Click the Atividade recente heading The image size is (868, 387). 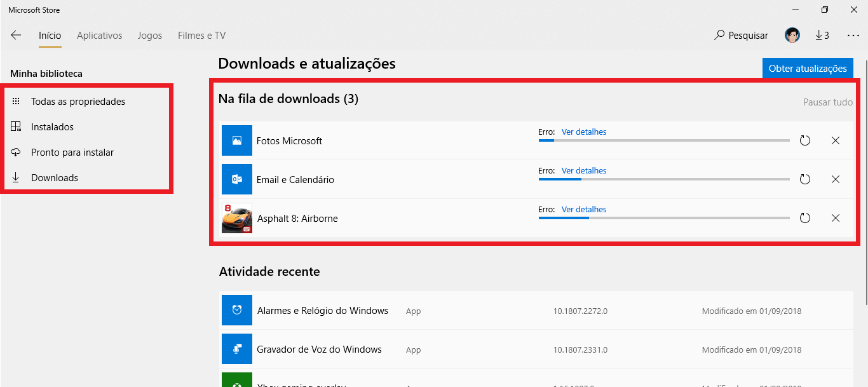(x=269, y=272)
